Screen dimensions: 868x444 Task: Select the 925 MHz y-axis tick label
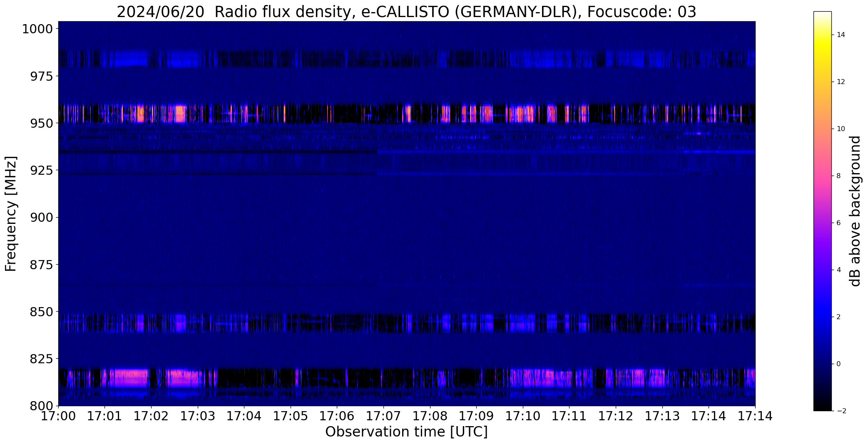point(42,170)
